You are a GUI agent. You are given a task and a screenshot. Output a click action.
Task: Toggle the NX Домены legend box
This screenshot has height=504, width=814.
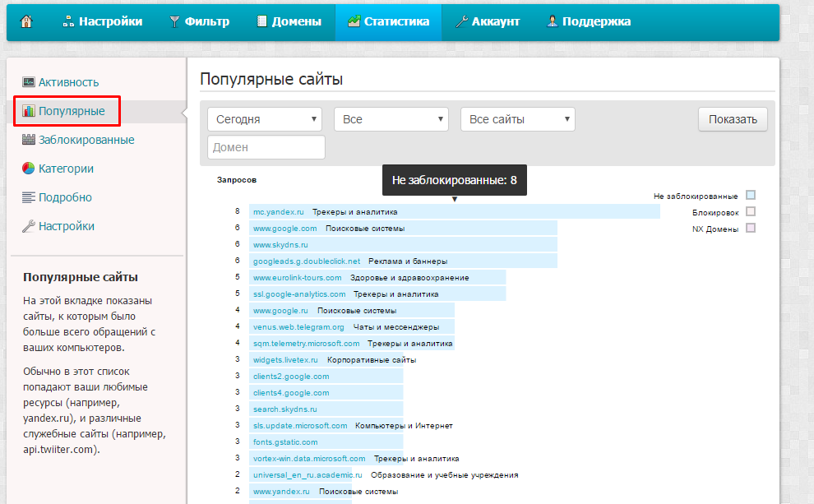[750, 228]
